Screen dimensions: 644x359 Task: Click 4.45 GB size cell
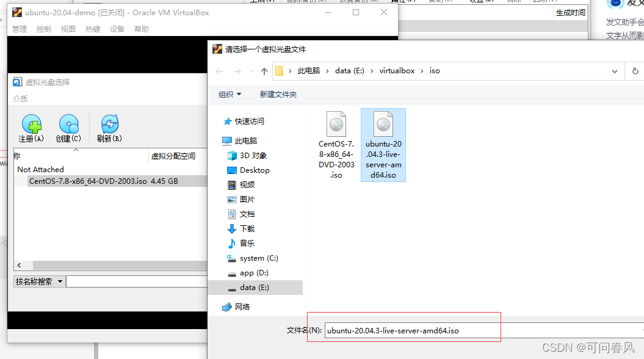tap(164, 181)
